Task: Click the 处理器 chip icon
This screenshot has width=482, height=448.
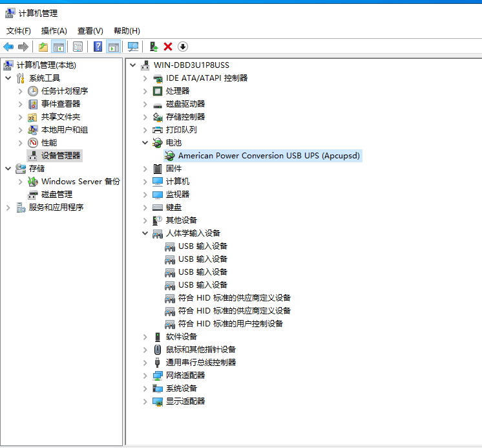Action: point(158,91)
